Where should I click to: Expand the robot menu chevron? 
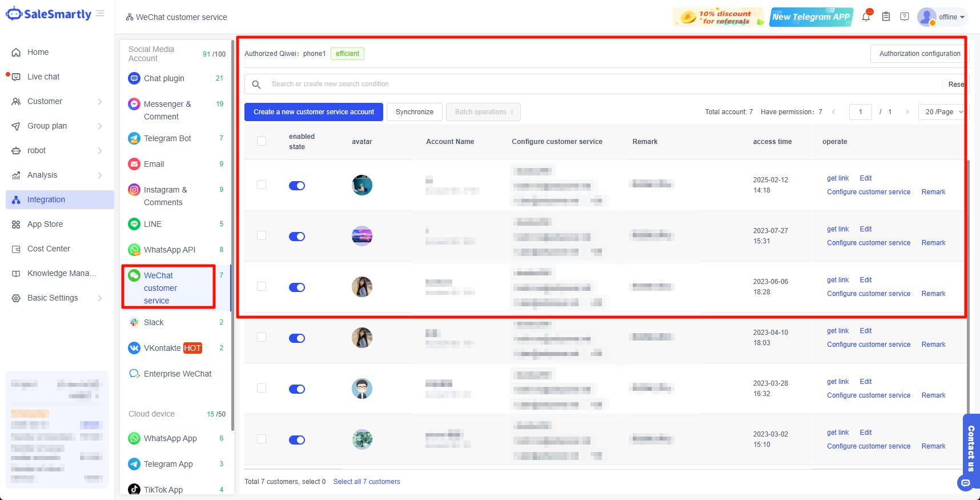tap(100, 150)
